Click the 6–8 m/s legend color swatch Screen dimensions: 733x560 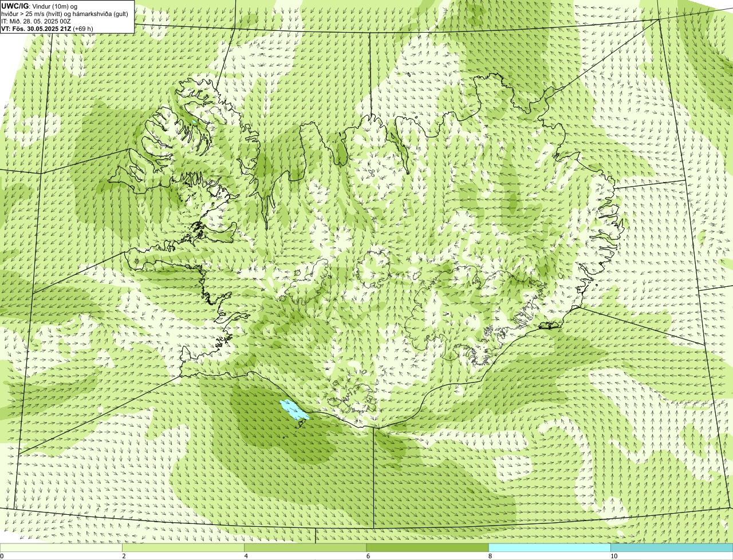(x=427, y=548)
